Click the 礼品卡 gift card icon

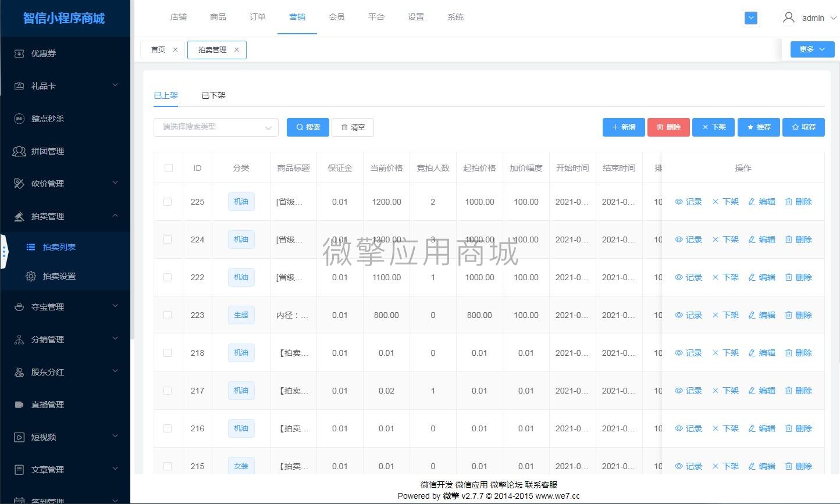point(19,86)
